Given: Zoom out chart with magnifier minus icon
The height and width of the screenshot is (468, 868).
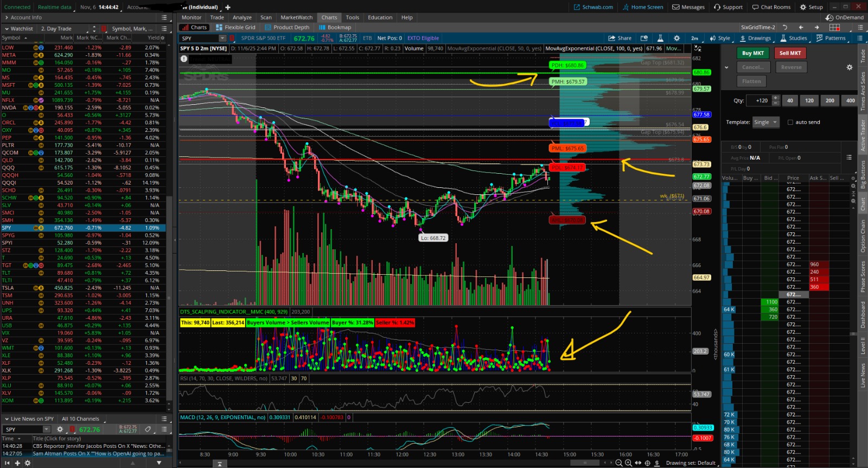Looking at the screenshot, I should point(618,463).
